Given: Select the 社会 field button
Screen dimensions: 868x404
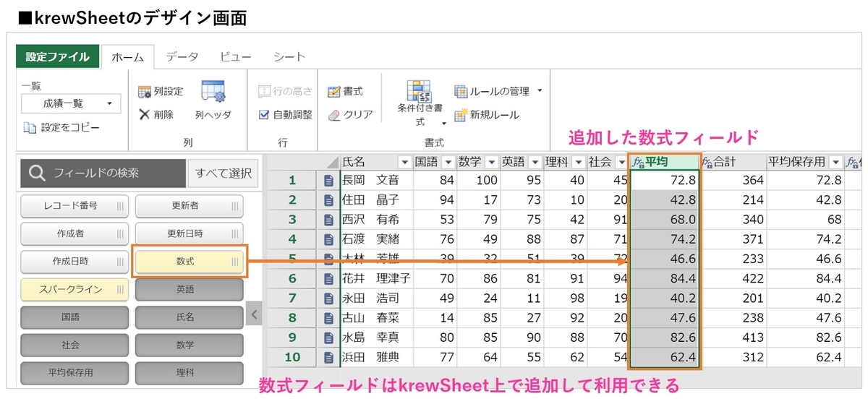Looking at the screenshot, I should 75,345.
